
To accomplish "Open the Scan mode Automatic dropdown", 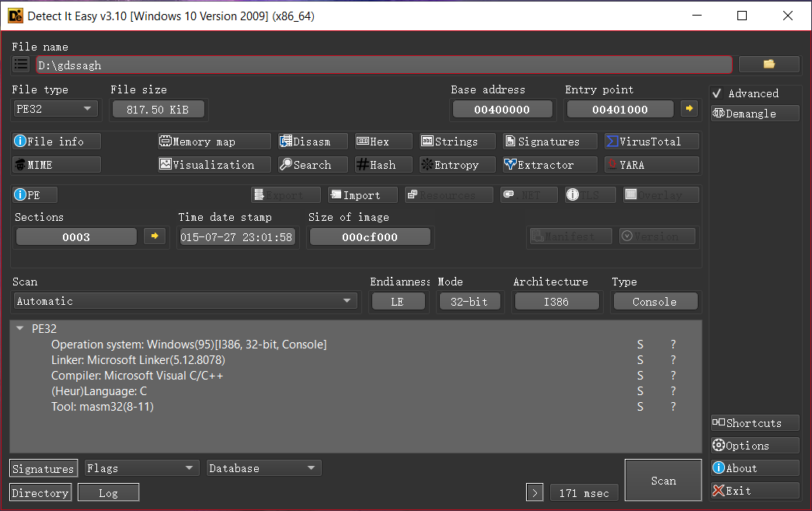I will (185, 301).
